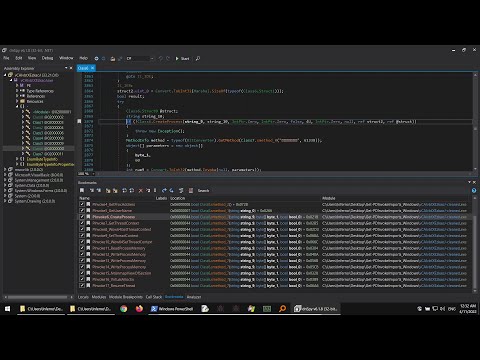Click the navigate forward toolbar icon
This screenshot has width=480, height=360.
[103, 58]
